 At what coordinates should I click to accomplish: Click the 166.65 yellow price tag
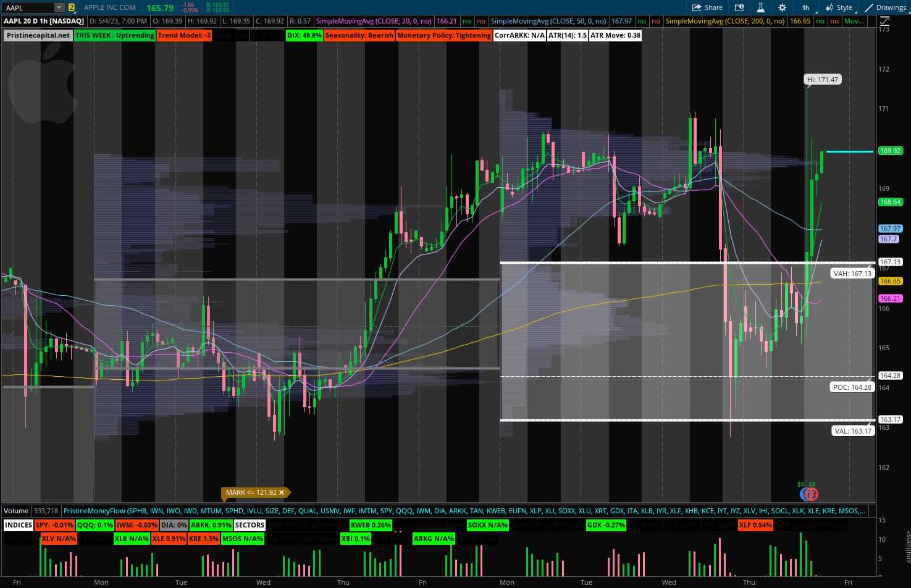pos(890,281)
